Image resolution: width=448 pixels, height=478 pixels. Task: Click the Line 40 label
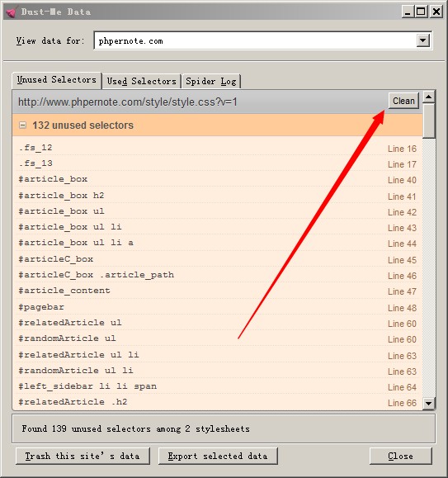tap(402, 180)
